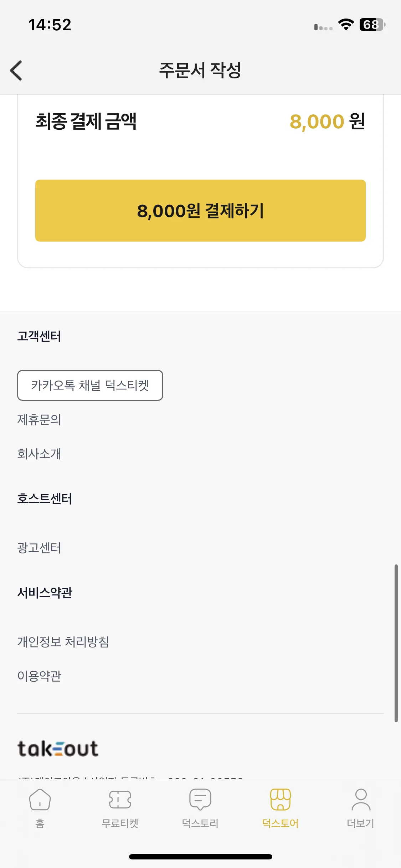Select the 호스트센터 heading
Image resolution: width=401 pixels, height=868 pixels.
pyautogui.click(x=45, y=498)
